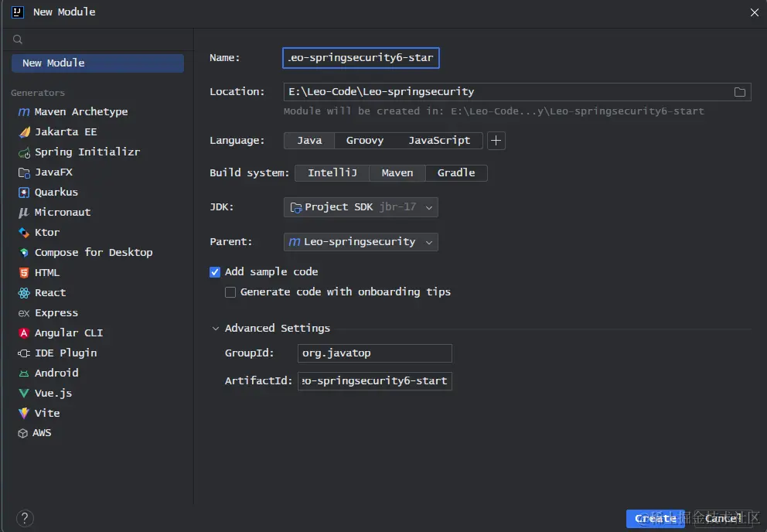This screenshot has width=767, height=532.
Task: Select Maven as the build system
Action: [397, 172]
